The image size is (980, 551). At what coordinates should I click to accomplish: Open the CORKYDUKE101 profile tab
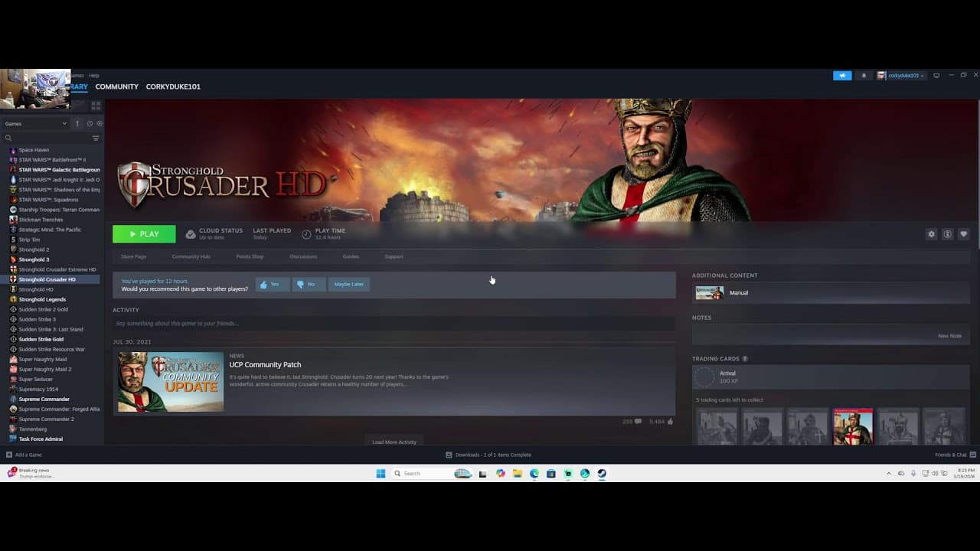point(173,86)
